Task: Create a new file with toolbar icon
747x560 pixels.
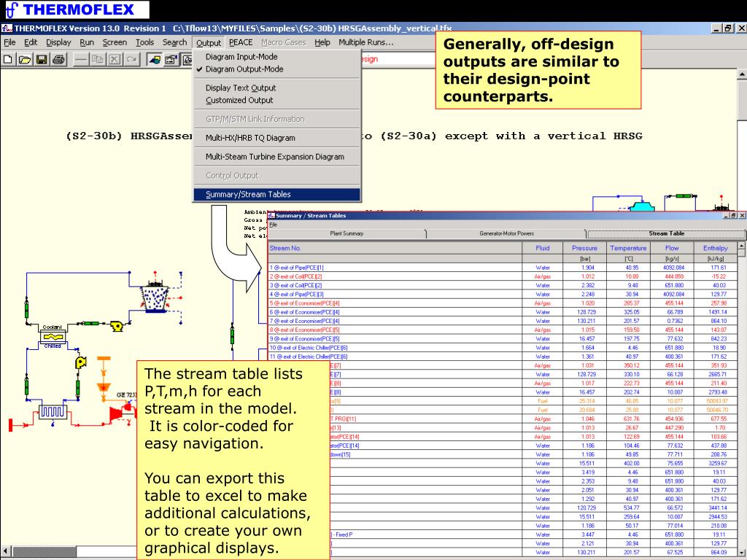Action: point(8,60)
